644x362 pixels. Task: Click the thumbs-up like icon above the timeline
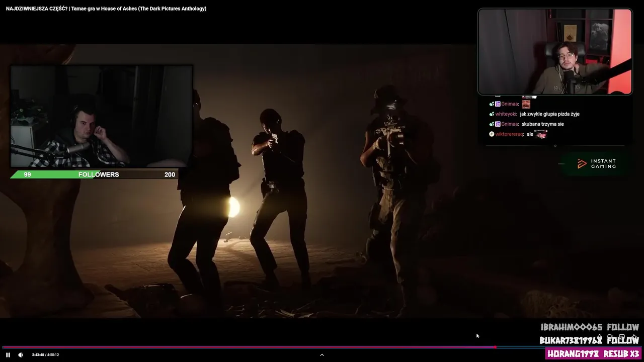coord(599,337)
